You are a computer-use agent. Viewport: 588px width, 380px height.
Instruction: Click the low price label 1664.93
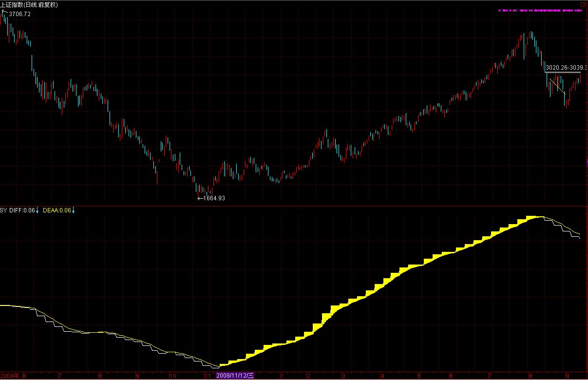pos(214,198)
